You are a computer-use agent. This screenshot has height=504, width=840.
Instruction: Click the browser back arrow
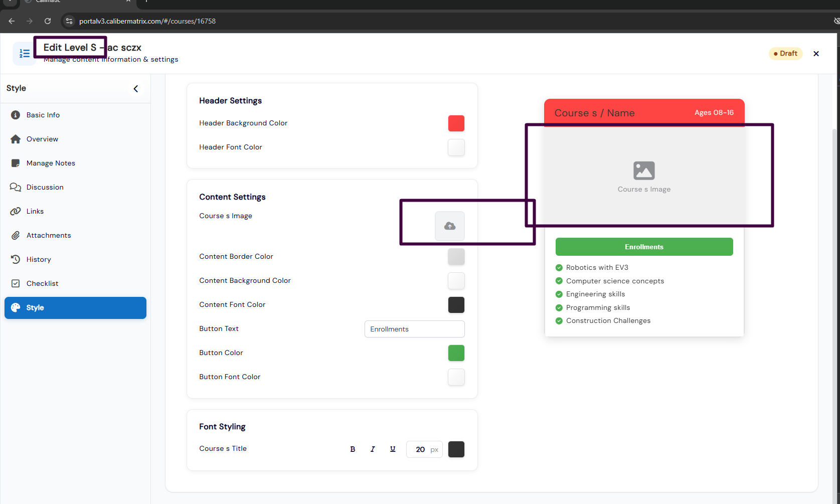(12, 21)
